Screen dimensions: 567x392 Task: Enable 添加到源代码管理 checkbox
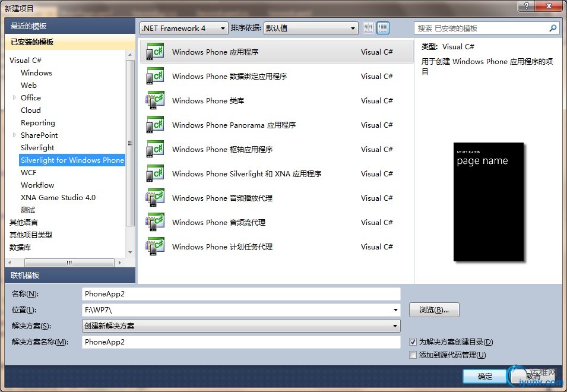[413, 355]
